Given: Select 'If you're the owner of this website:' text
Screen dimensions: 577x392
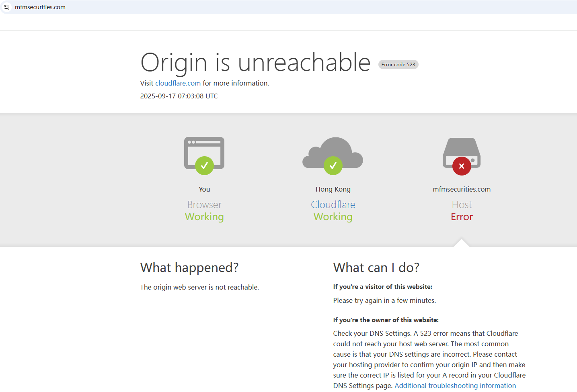Looking at the screenshot, I should [x=386, y=320].
